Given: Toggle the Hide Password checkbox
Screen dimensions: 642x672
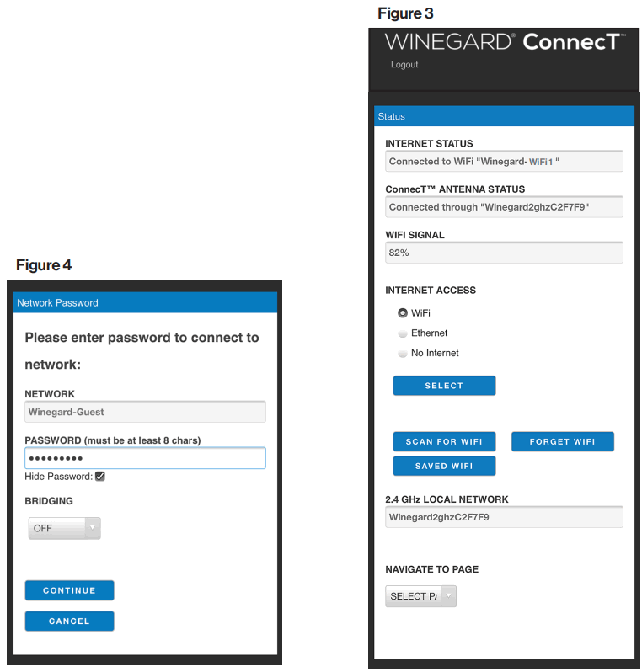Looking at the screenshot, I should (100, 477).
